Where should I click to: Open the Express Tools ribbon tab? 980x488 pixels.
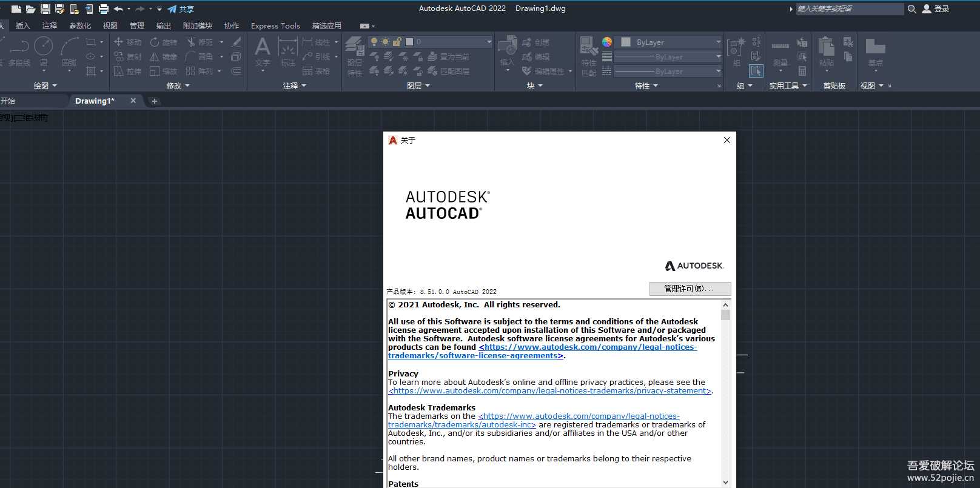(x=275, y=26)
